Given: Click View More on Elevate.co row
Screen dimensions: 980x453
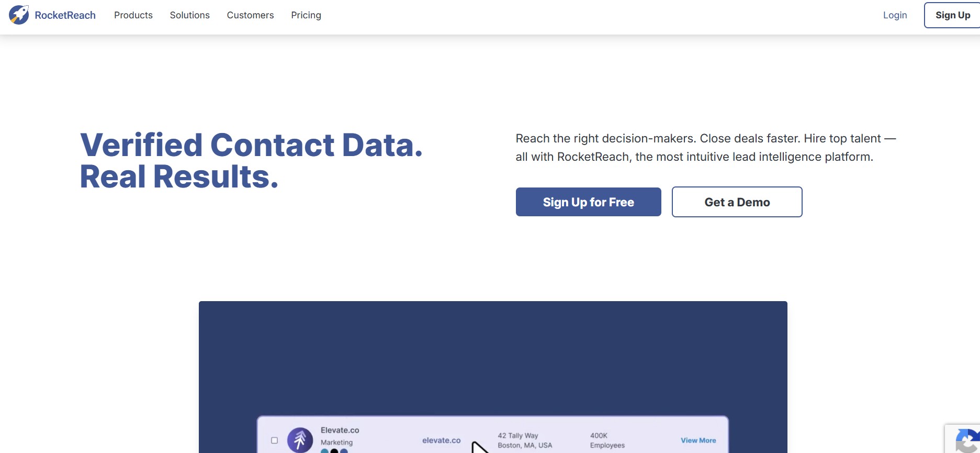Looking at the screenshot, I should point(698,440).
